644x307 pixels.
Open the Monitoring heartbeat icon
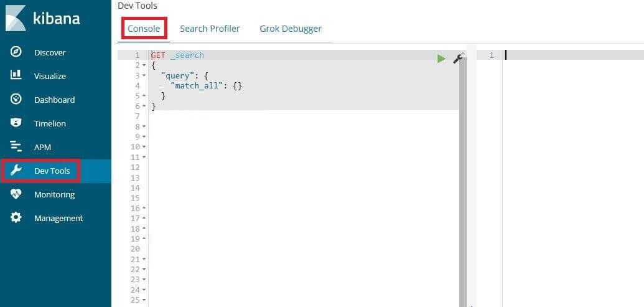tap(16, 194)
